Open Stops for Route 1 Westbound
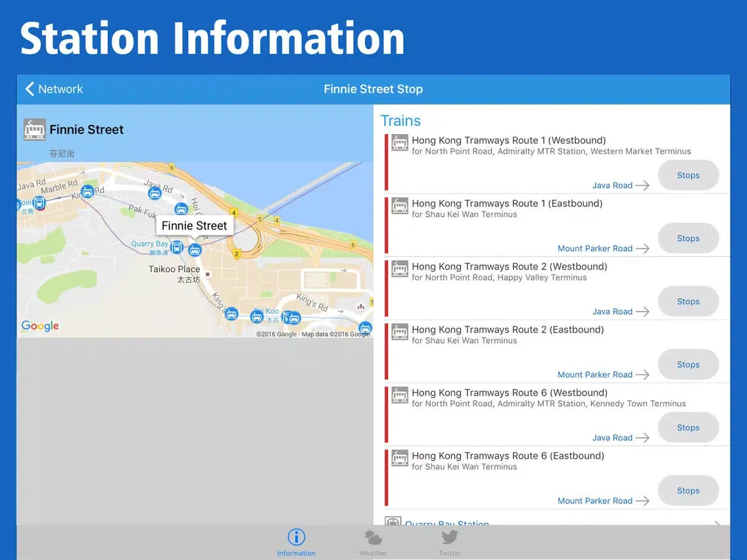The image size is (747, 560). tap(688, 175)
